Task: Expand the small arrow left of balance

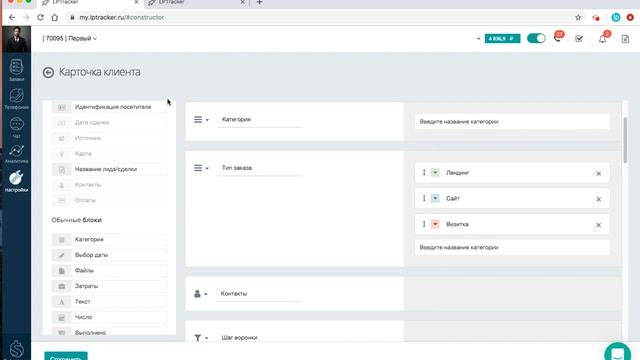Action: pyautogui.click(x=478, y=39)
